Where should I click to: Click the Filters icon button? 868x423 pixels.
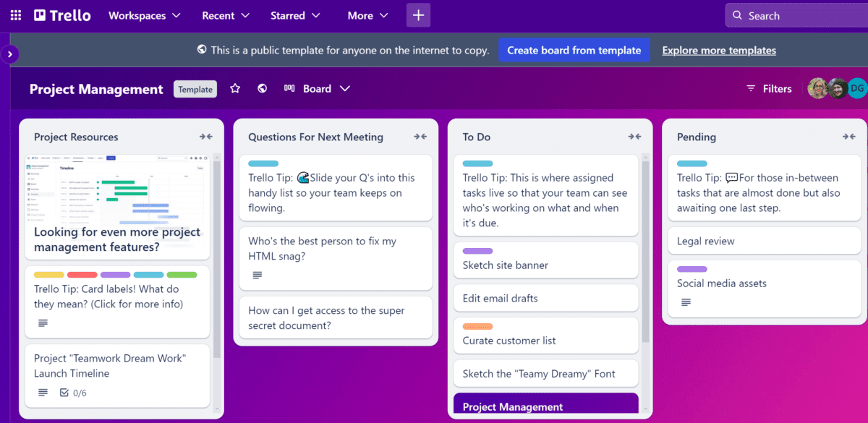click(x=770, y=88)
